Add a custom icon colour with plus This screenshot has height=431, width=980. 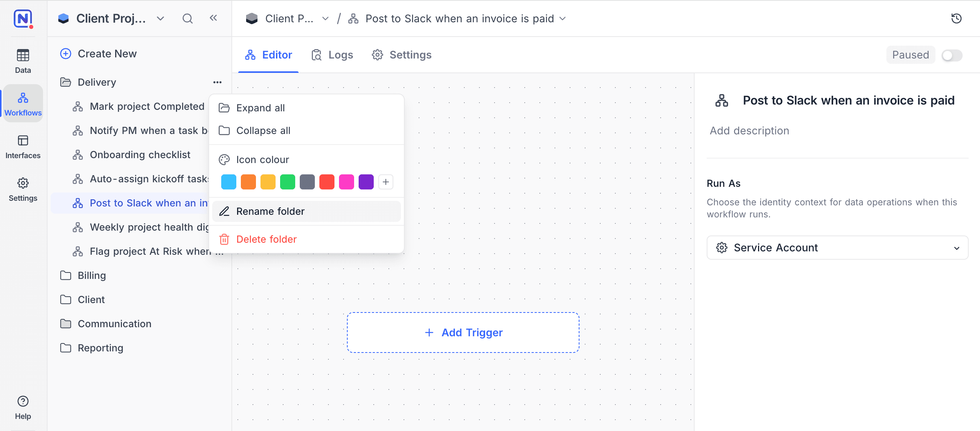point(385,182)
